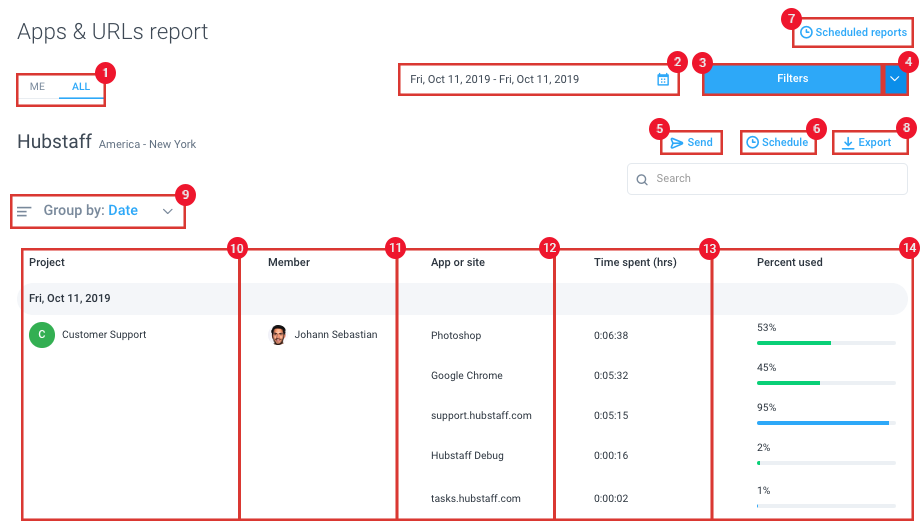Screen dimensions: 921x531
Task: Expand the Filters dropdown arrow
Action: coord(895,79)
